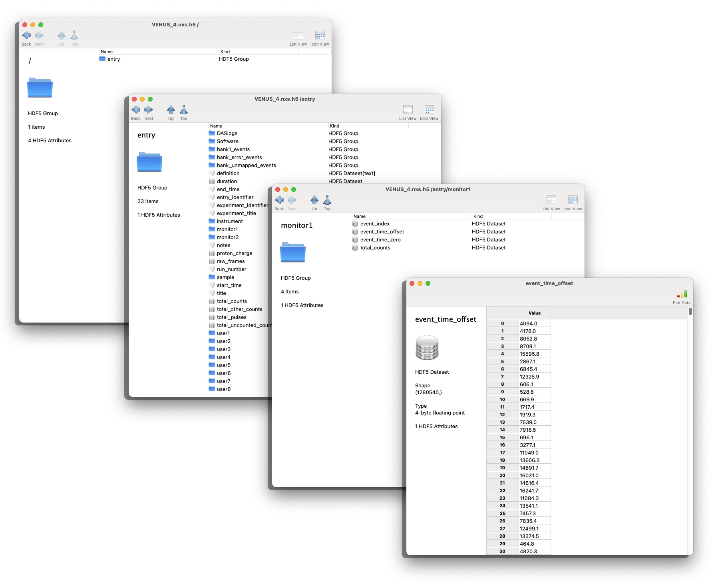The width and height of the screenshot is (728, 582).
Task: Click Up arrow in monitor1 window toolbar
Action: click(314, 200)
